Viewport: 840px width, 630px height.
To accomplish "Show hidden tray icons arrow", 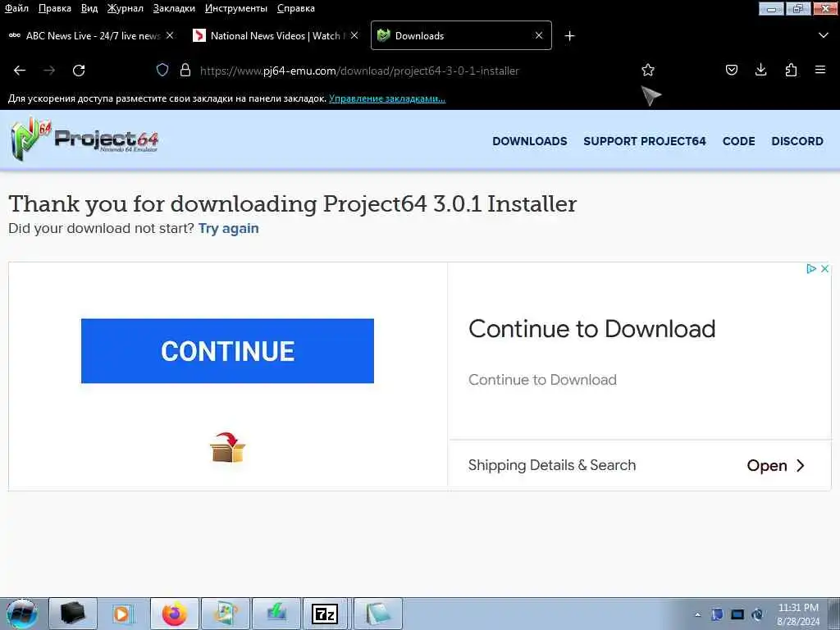I will pyautogui.click(x=697, y=614).
